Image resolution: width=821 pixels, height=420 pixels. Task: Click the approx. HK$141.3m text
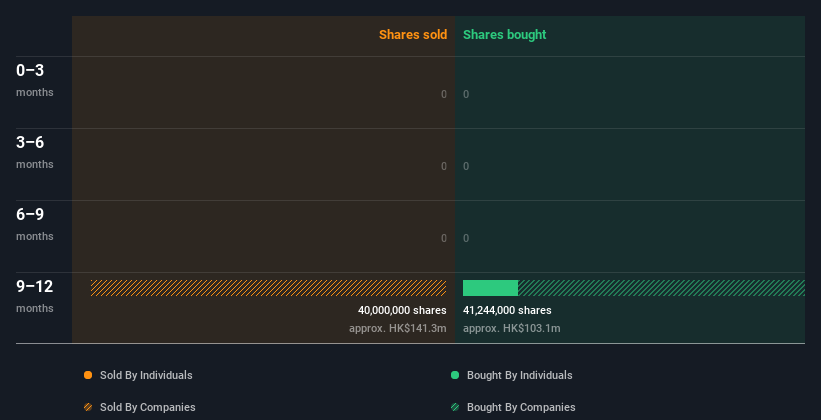click(x=398, y=328)
